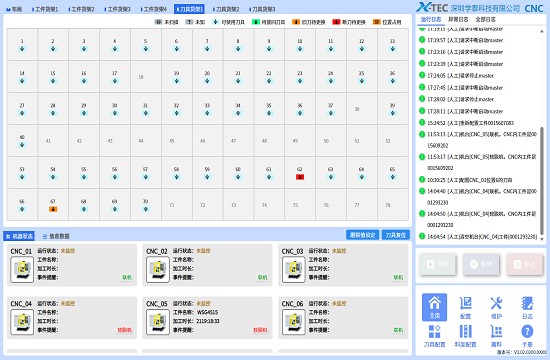Switch to the 工件货架4 tab
Screen dimensions: 550x360
(x=154, y=9)
